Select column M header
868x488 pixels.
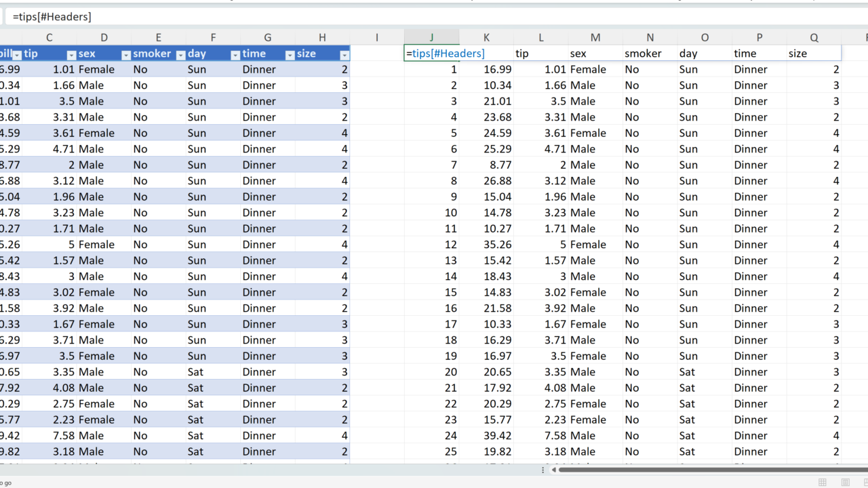(595, 38)
